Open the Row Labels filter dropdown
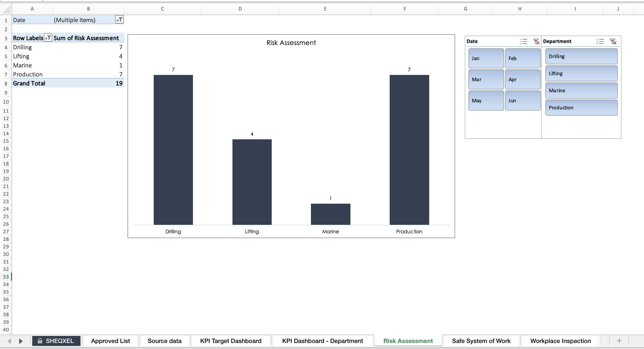Image resolution: width=644 pixels, height=349 pixels. [x=48, y=38]
